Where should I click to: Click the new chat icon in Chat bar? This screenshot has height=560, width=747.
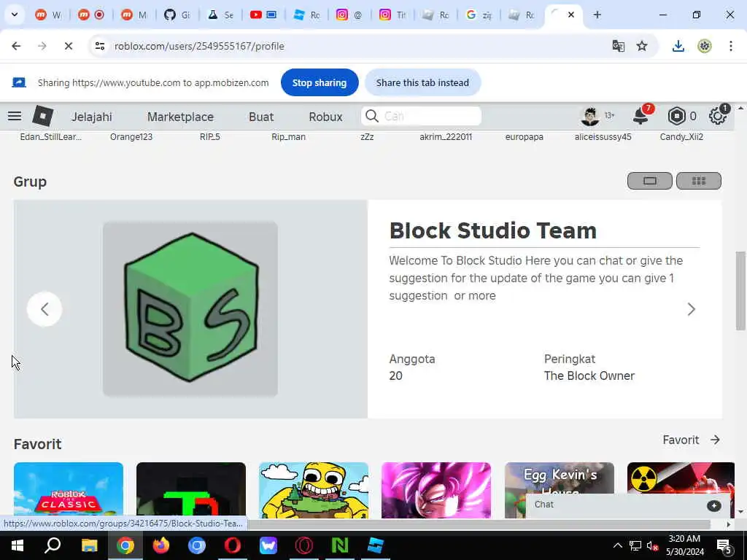(713, 506)
